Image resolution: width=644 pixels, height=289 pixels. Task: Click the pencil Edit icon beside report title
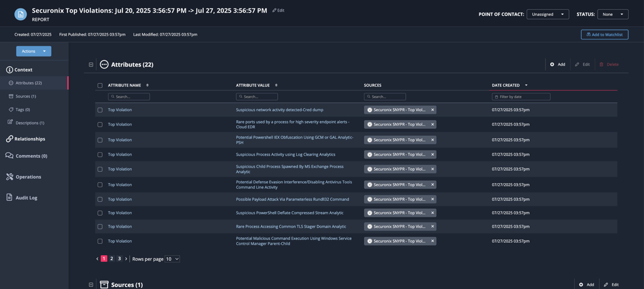click(275, 10)
